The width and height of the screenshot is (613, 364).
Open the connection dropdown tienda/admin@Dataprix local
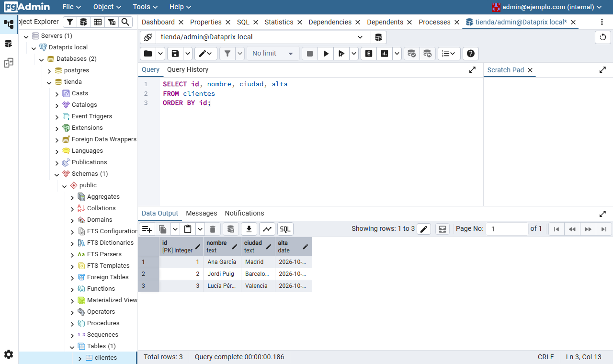coord(263,37)
